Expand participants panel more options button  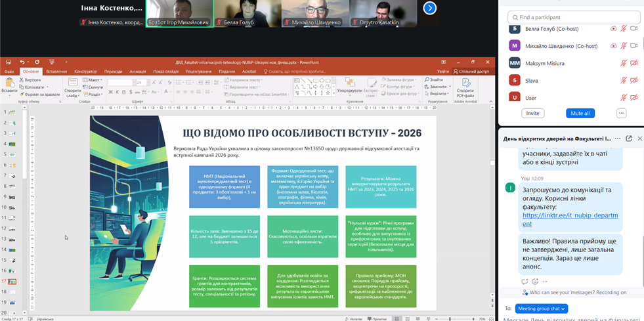point(621,113)
